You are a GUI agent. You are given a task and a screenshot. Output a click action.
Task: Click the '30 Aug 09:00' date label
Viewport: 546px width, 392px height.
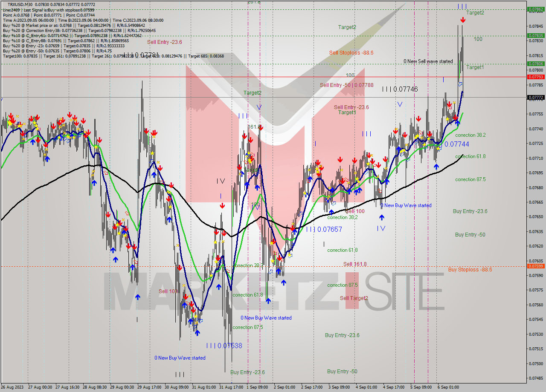pyautogui.click(x=177, y=387)
